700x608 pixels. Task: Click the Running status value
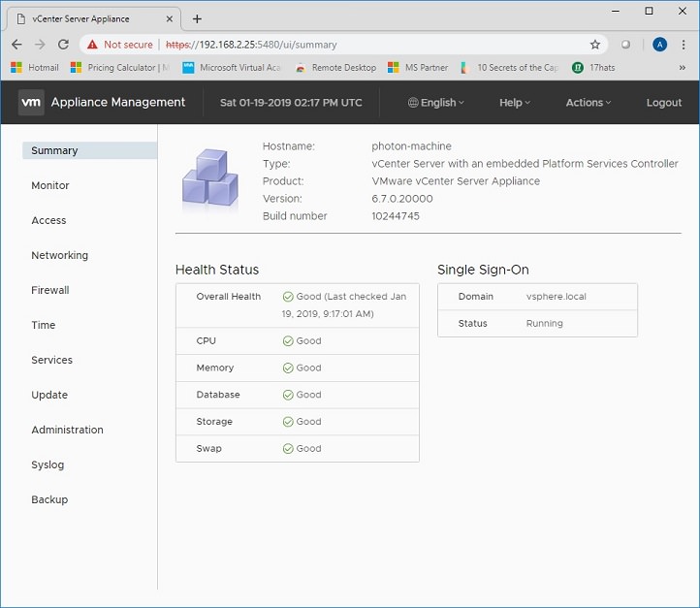544,323
